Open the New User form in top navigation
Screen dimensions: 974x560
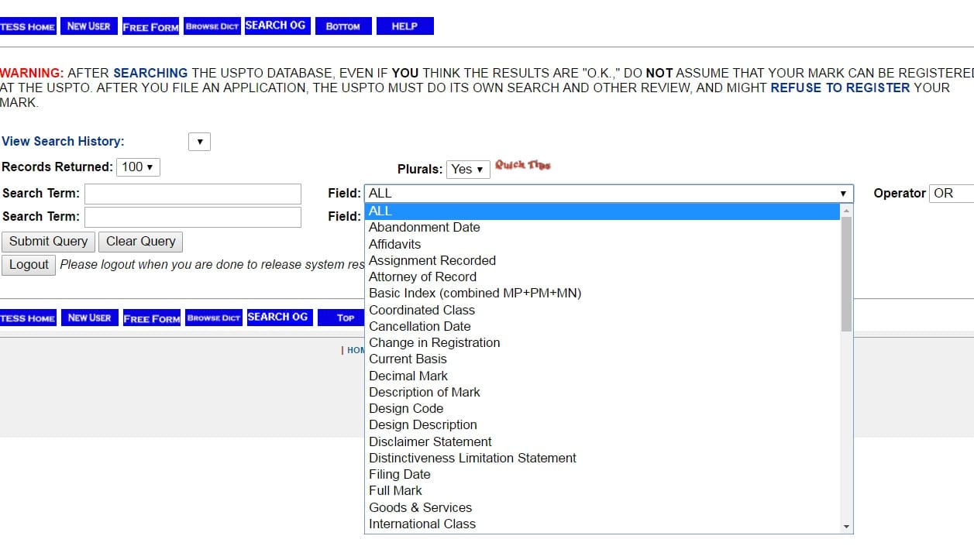click(x=88, y=26)
